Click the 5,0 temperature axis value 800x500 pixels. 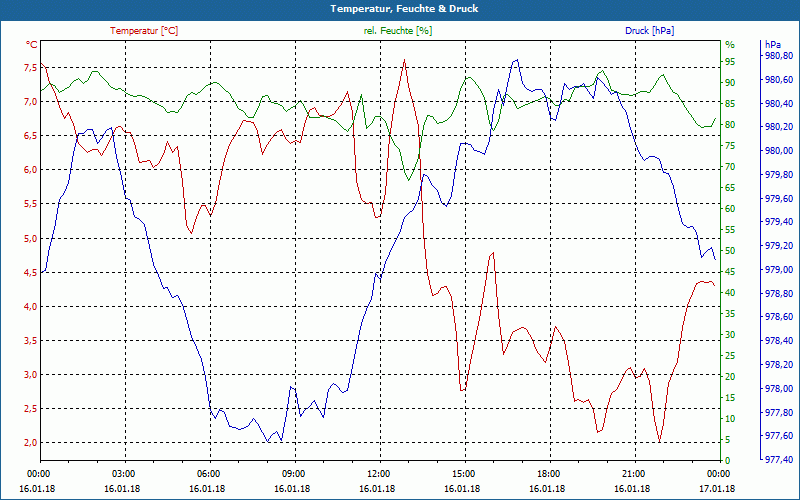[x=29, y=238]
